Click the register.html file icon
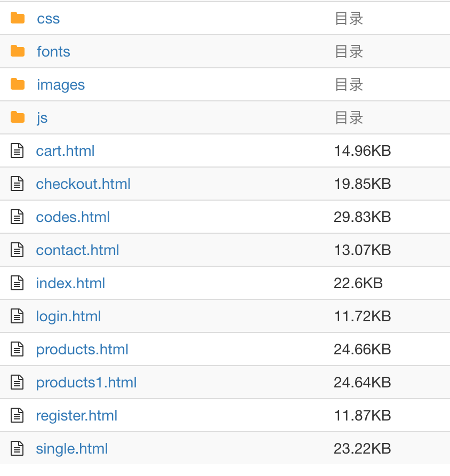This screenshot has height=476, width=450. [x=18, y=416]
